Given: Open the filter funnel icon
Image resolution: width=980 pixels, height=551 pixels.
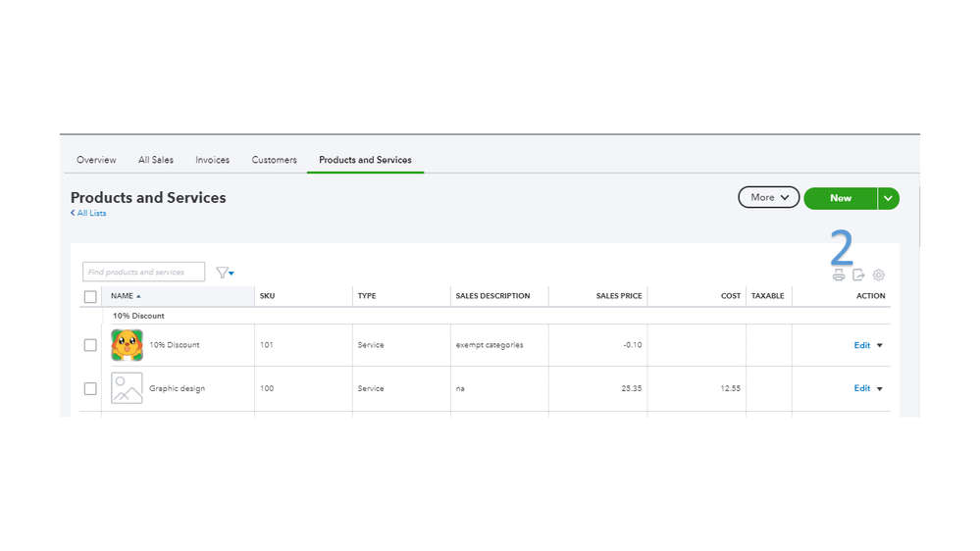Looking at the screenshot, I should pyautogui.click(x=223, y=273).
